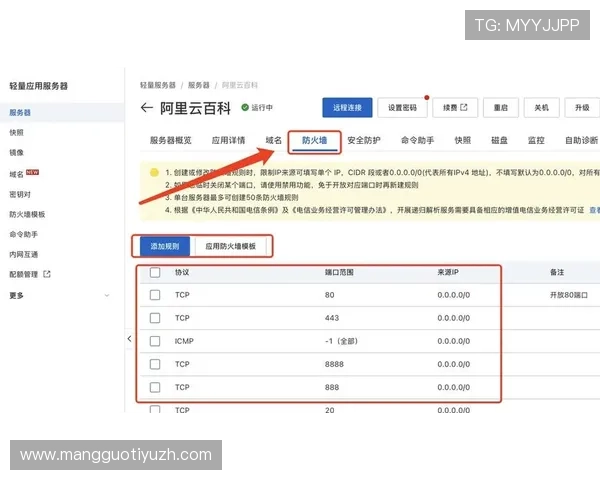The height and width of the screenshot is (480, 600).
Task: Click the 升级 button
Action: tap(582, 108)
